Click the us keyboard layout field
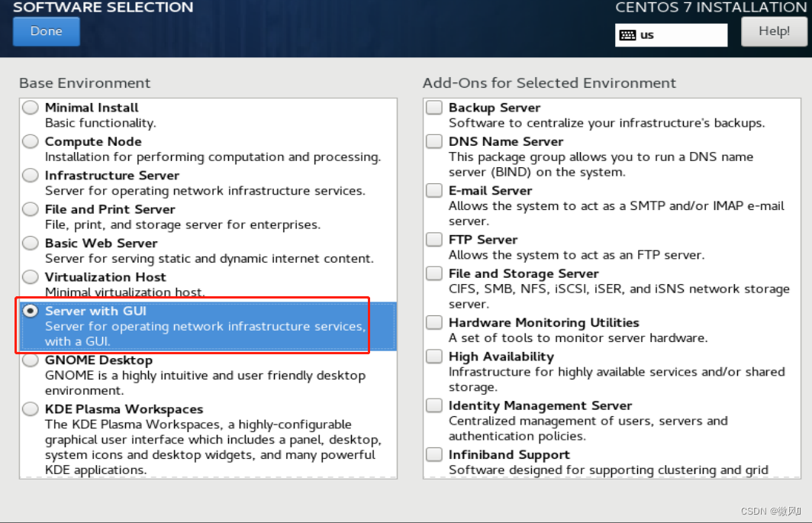Viewport: 812px width, 523px height. (x=671, y=35)
